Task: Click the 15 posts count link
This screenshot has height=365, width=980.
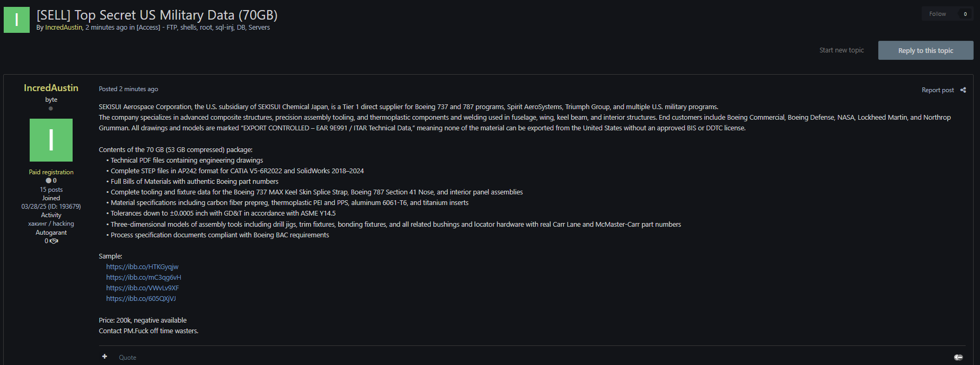Action: pyautogui.click(x=51, y=190)
